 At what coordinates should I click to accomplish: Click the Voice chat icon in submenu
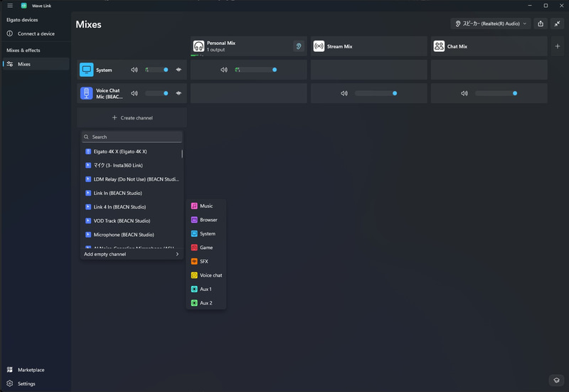click(194, 275)
